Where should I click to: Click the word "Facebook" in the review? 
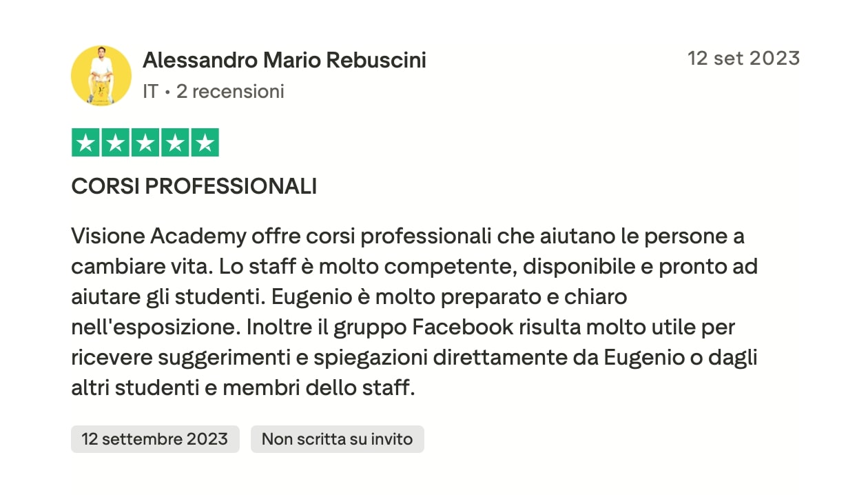462,327
